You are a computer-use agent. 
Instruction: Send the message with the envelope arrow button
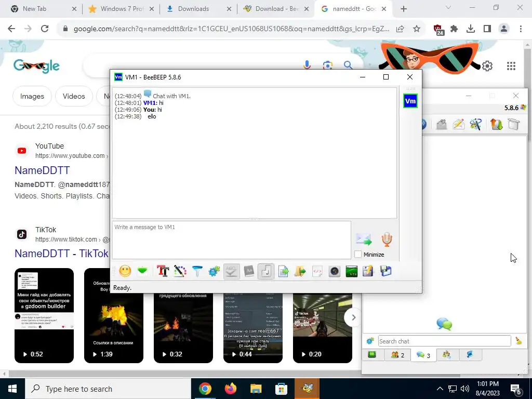click(364, 240)
